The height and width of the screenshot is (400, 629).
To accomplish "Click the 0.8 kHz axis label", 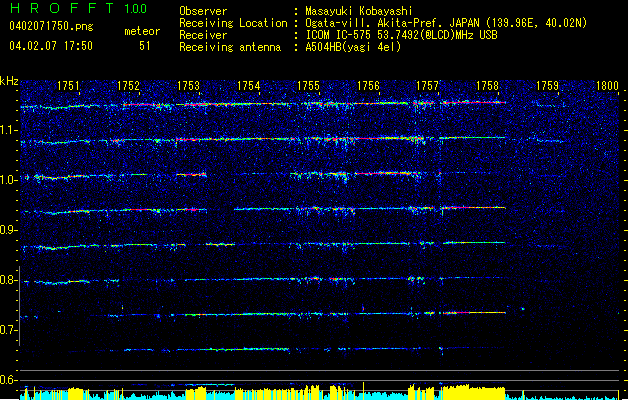I will pos(8,280).
